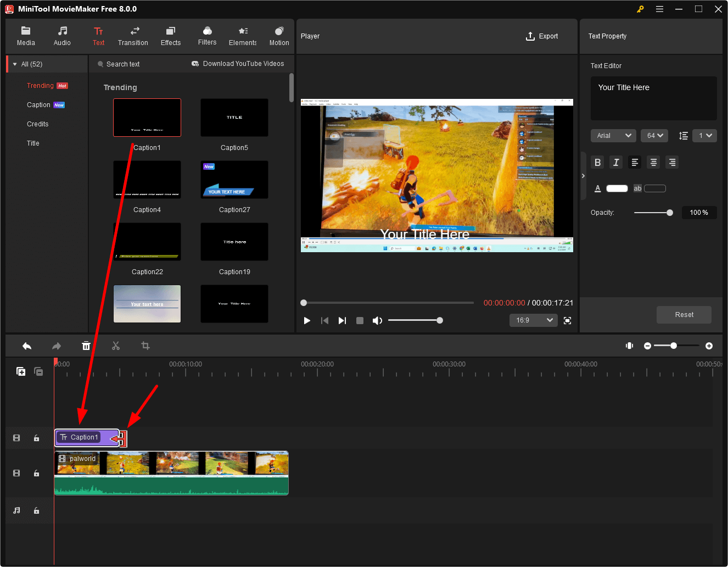This screenshot has width=728, height=567.
Task: Open the Effects tab
Action: [171, 36]
